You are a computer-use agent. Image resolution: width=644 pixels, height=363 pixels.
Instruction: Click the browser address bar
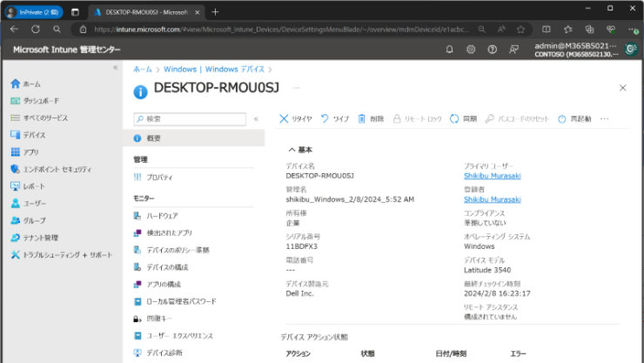[x=280, y=30]
